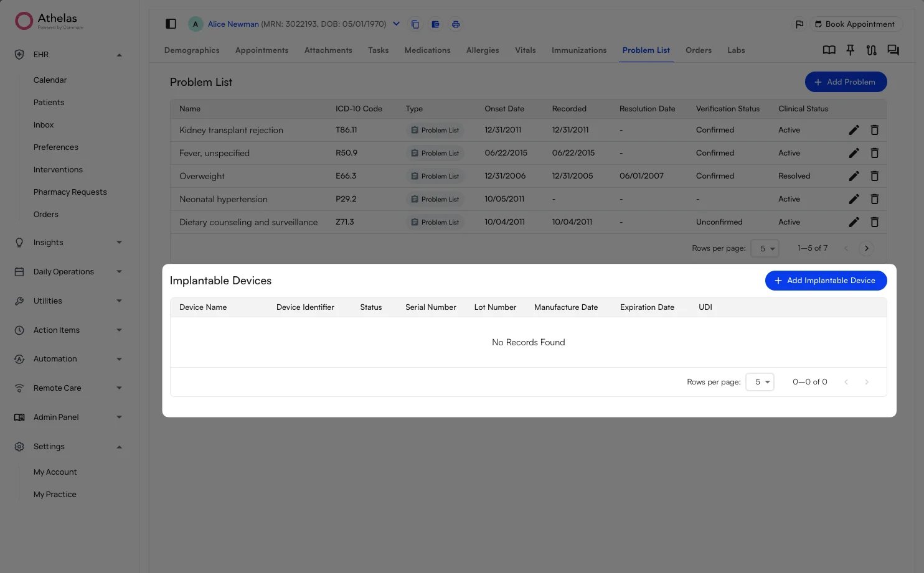The height and width of the screenshot is (573, 924).
Task: Expand the Admin Panel section
Action: pos(119,417)
